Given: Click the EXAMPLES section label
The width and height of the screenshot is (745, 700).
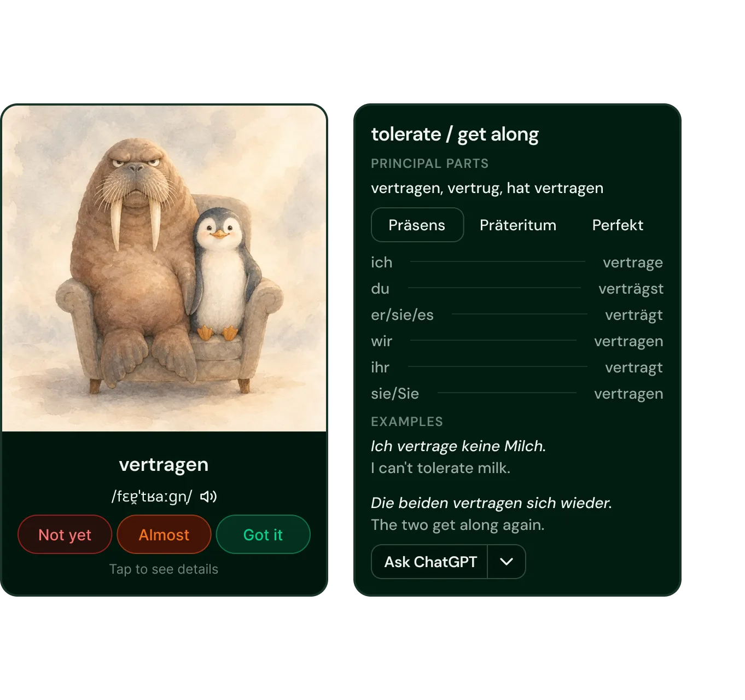Looking at the screenshot, I should [x=407, y=422].
